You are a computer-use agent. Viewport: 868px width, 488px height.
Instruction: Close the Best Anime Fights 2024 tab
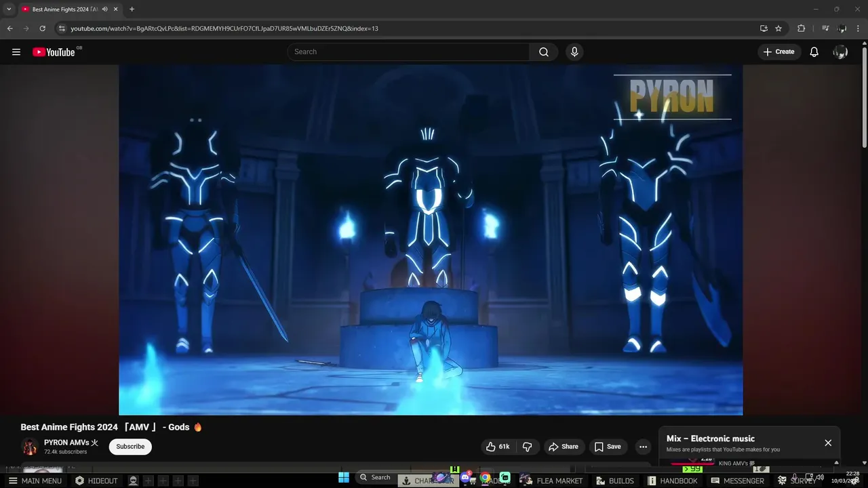(x=115, y=9)
